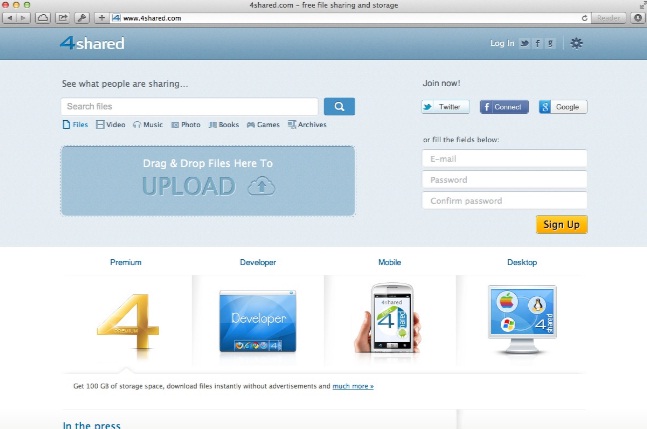Open the iCloud tabs toolbar button
The height and width of the screenshot is (429, 647).
tap(43, 18)
